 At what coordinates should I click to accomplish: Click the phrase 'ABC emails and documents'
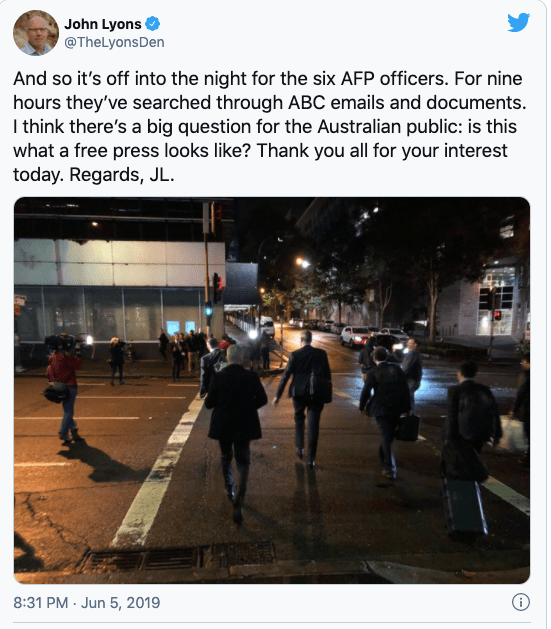point(407,103)
